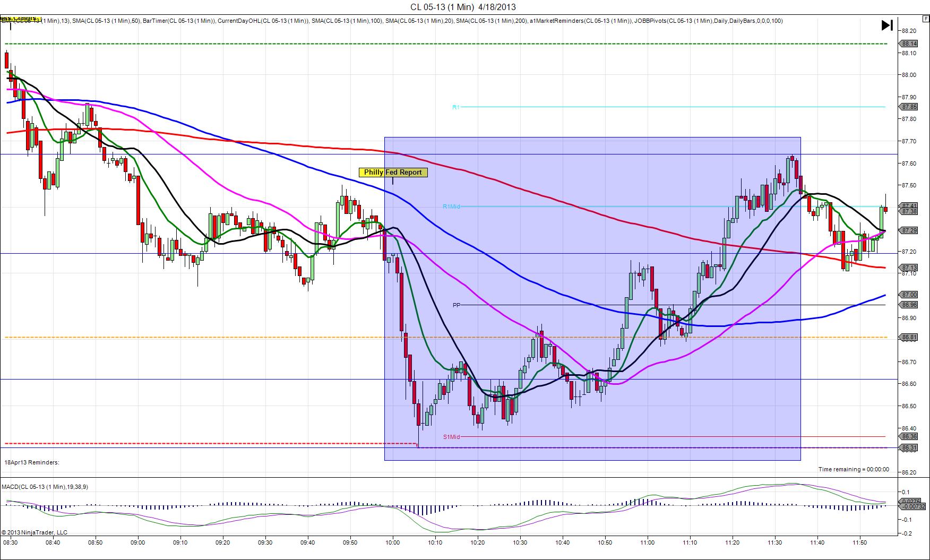Select the R1 pivot level label
This screenshot has height=560, width=930.
[455, 107]
